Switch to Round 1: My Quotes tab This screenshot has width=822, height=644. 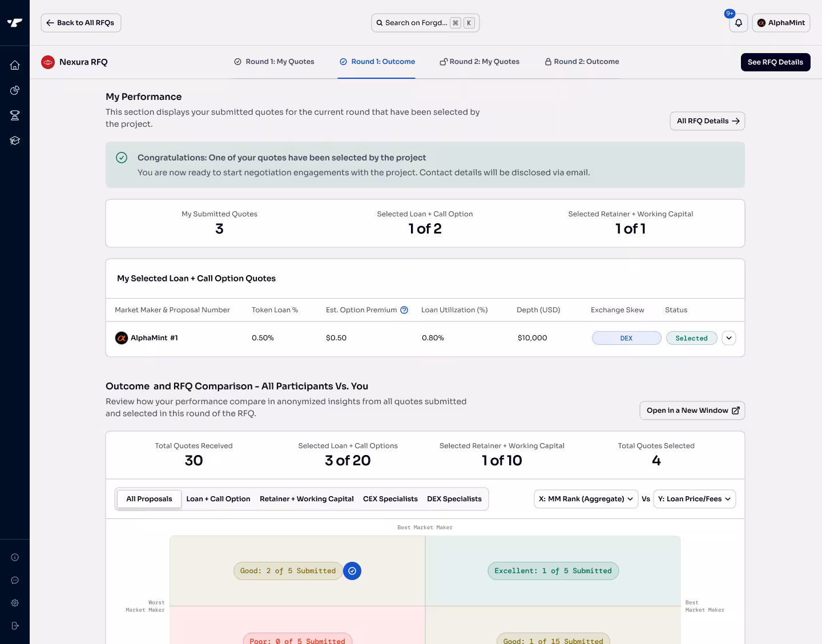274,62
